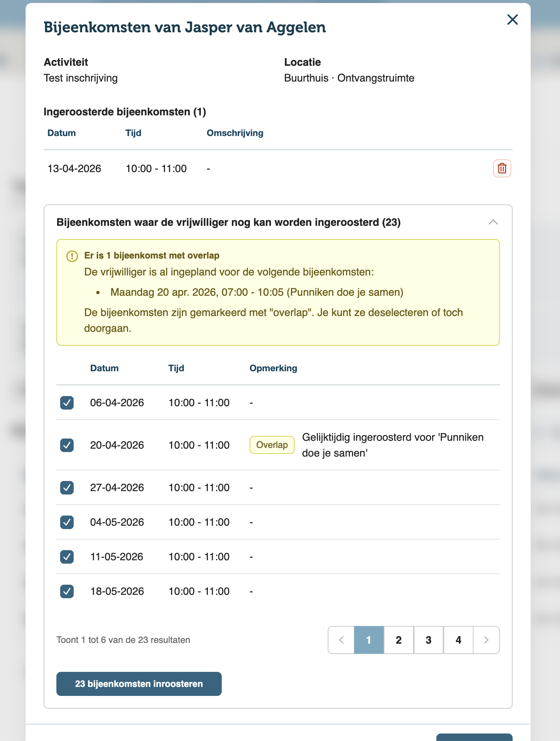Click the overlap warning exclamation icon
Screen dimensions: 560x741
tap(72, 256)
